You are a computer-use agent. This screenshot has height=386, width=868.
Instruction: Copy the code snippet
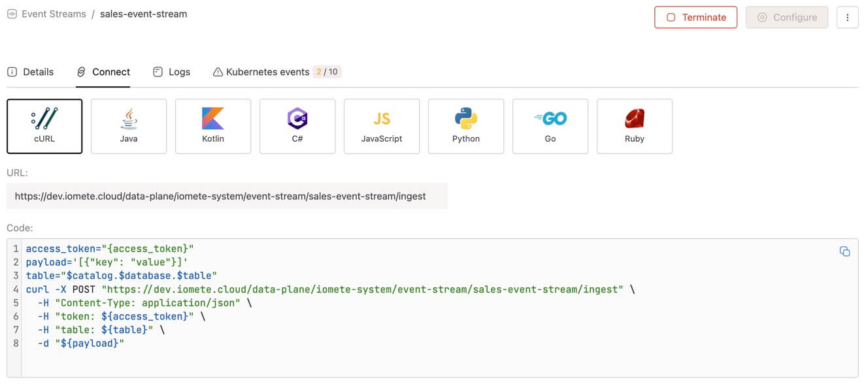pyautogui.click(x=844, y=251)
